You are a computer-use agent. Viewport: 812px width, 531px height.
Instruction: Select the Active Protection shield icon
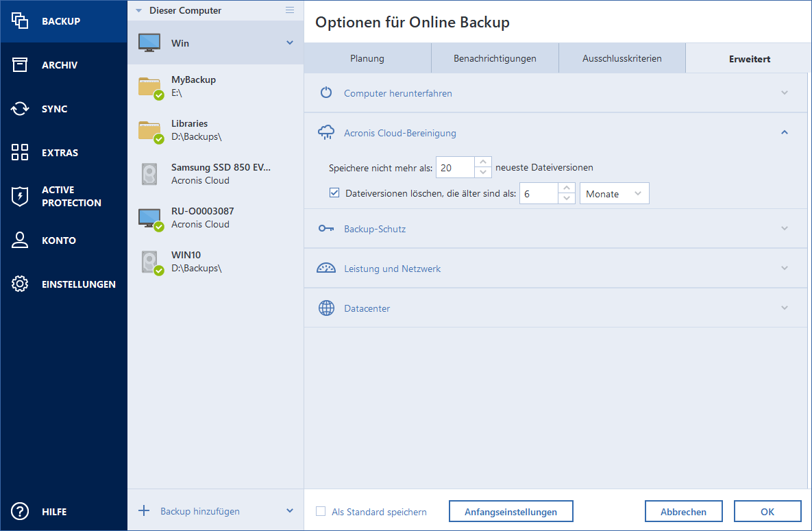20,197
